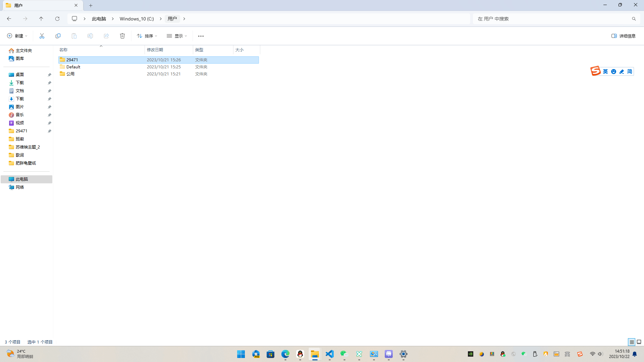The image size is (644, 362).
Task: Open Visual Studio Code from the taskbar
Action: pyautogui.click(x=330, y=354)
